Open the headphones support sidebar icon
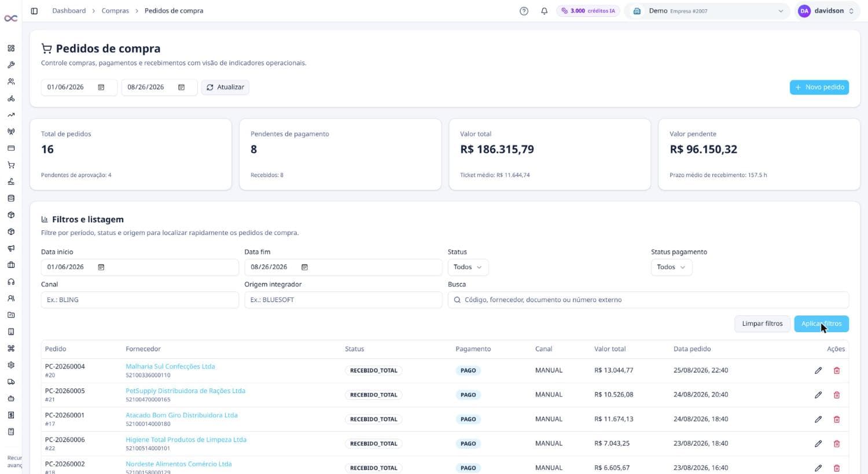This screenshot has height=474, width=868. pyautogui.click(x=11, y=282)
